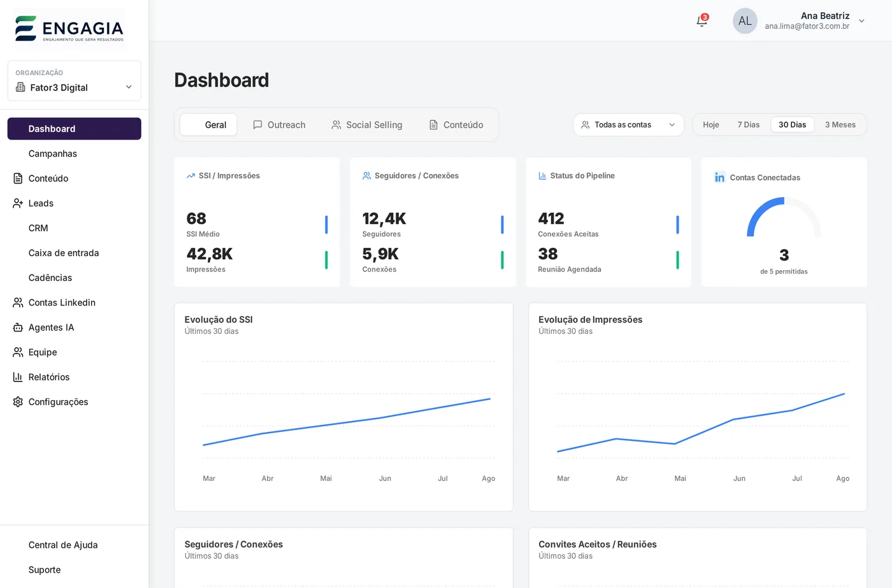Click the AL user avatar

[x=745, y=21]
